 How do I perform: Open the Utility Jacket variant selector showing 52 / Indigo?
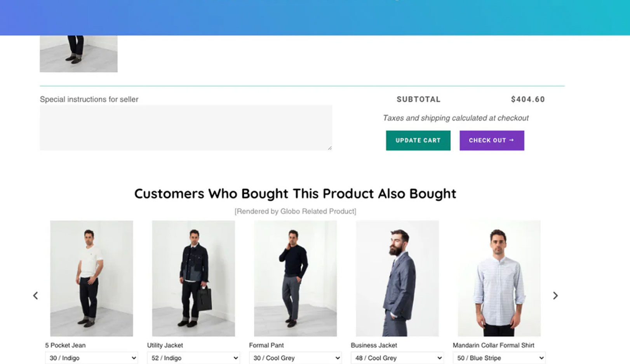coord(193,357)
